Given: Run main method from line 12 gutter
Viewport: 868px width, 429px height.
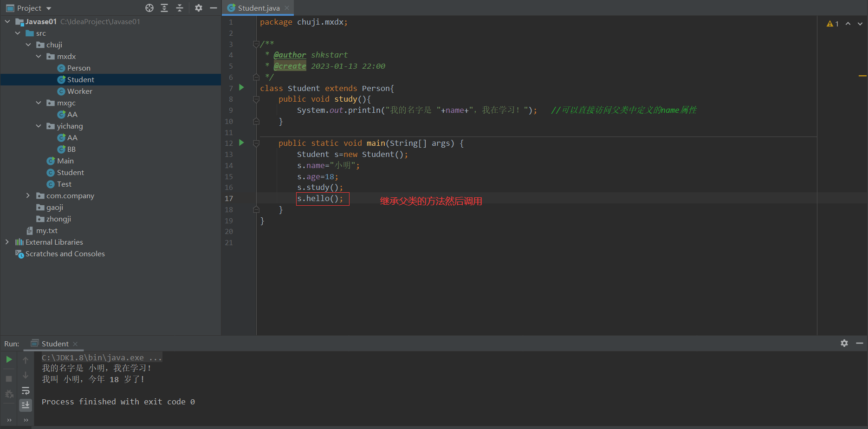Looking at the screenshot, I should 241,143.
